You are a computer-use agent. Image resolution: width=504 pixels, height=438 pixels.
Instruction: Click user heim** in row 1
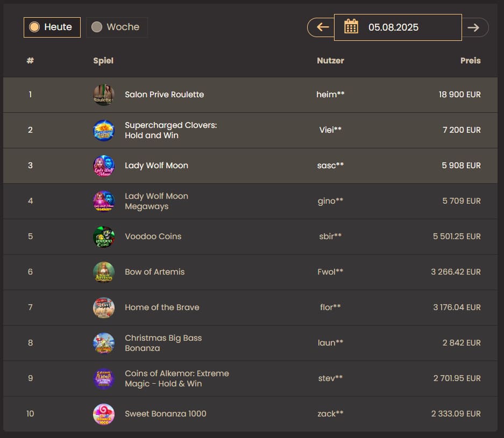tap(330, 95)
